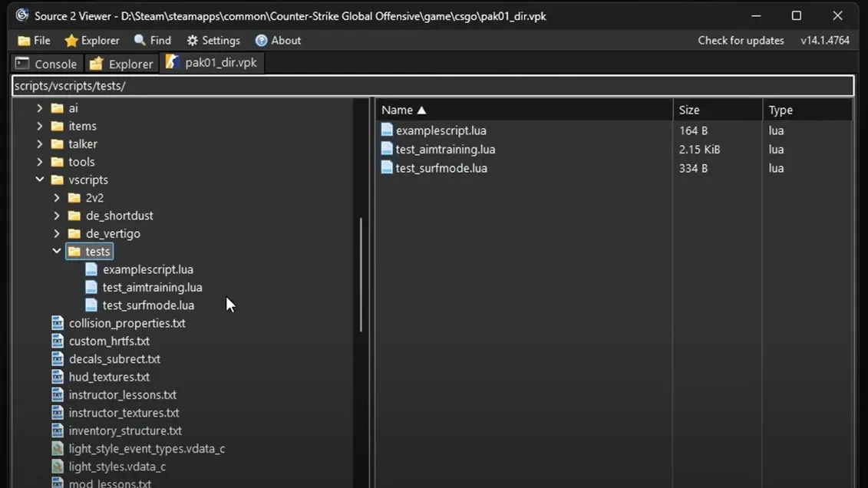Click the ai folder icon
The width and height of the screenshot is (868, 488).
[x=57, y=108]
